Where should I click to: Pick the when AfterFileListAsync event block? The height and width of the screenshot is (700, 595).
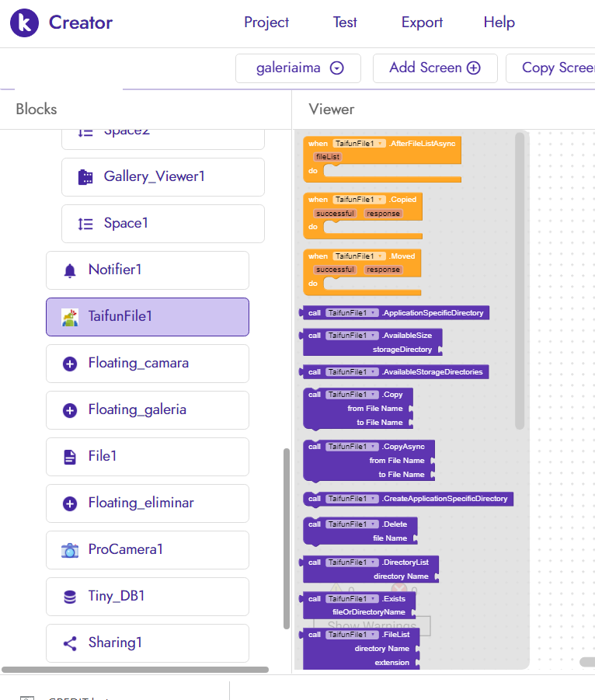click(x=381, y=159)
